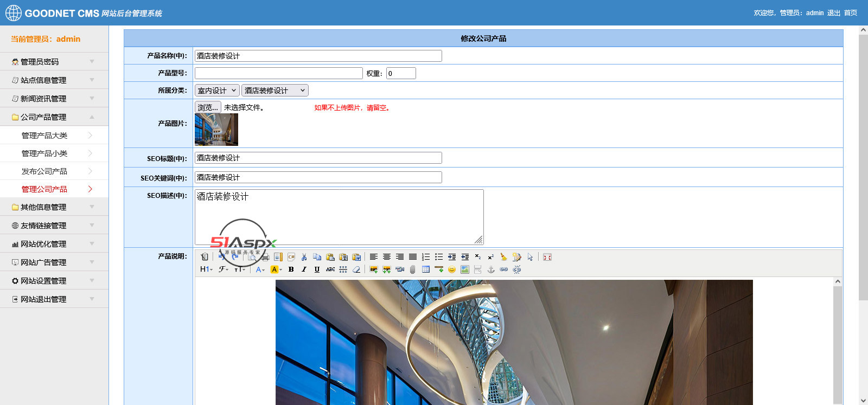Screen dimensions: 868x405
Task: Switch editor to fullscreen mode
Action: (x=547, y=257)
